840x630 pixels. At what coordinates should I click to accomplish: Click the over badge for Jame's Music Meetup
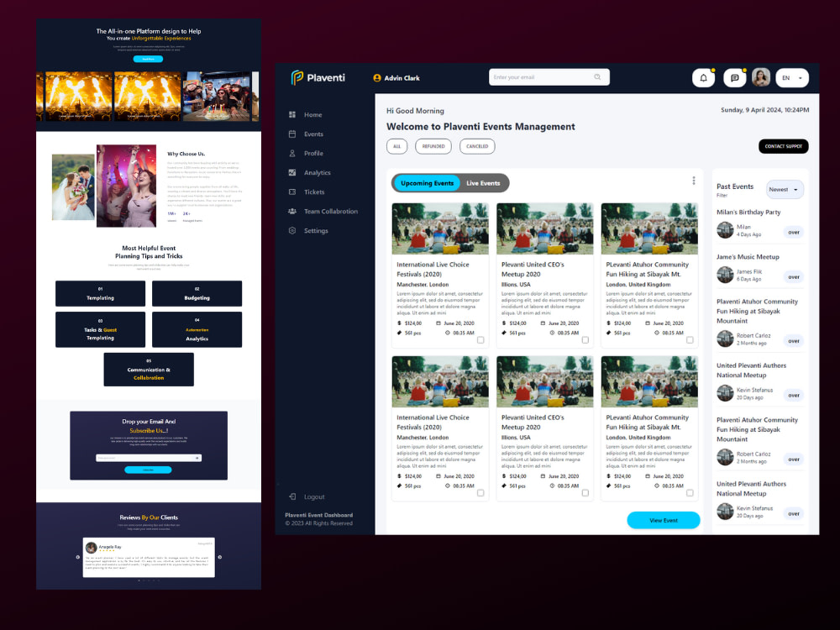(794, 277)
